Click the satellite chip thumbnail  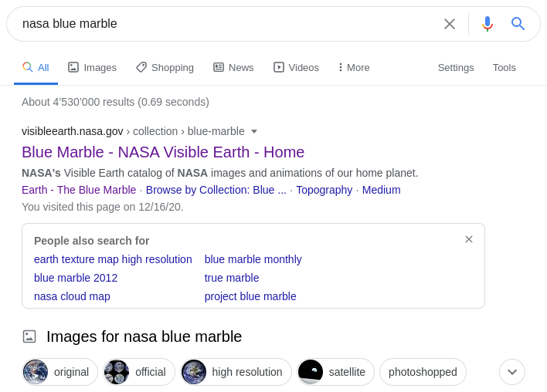[311, 372]
